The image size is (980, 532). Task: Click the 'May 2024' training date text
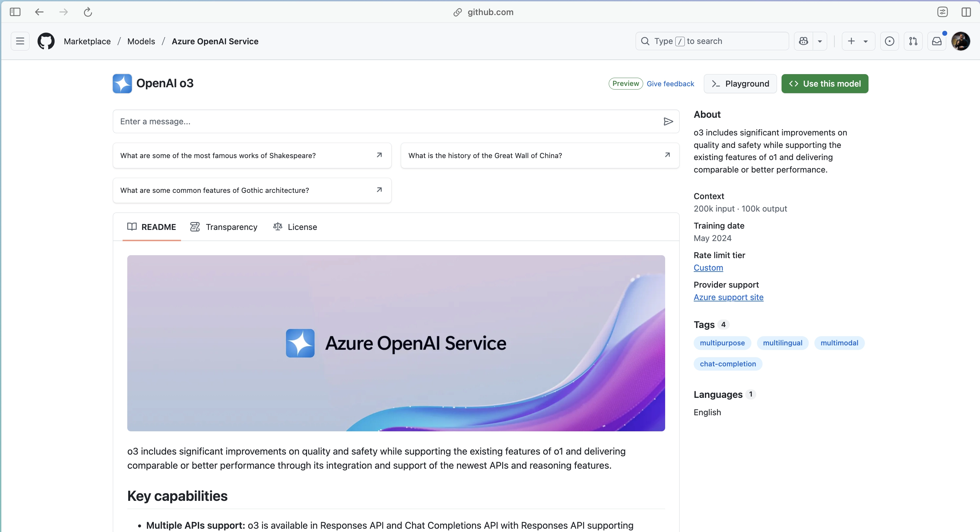pyautogui.click(x=712, y=238)
